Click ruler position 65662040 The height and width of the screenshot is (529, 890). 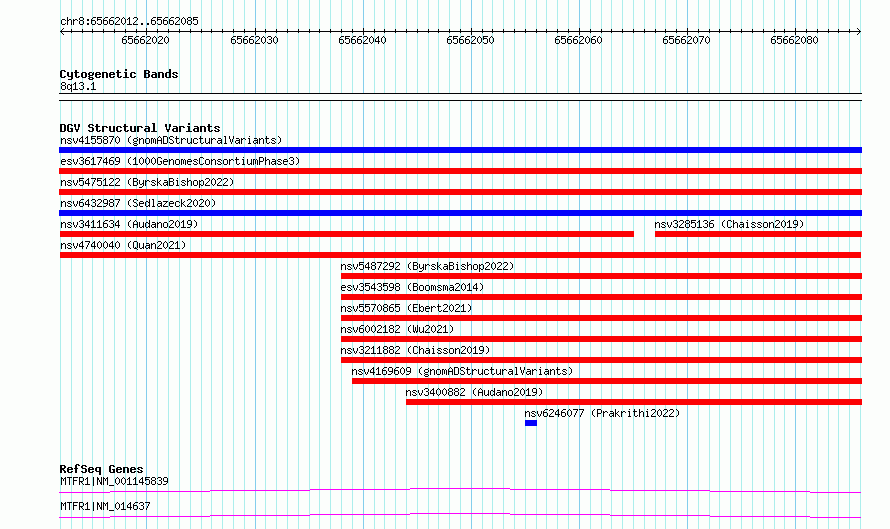[x=362, y=40]
